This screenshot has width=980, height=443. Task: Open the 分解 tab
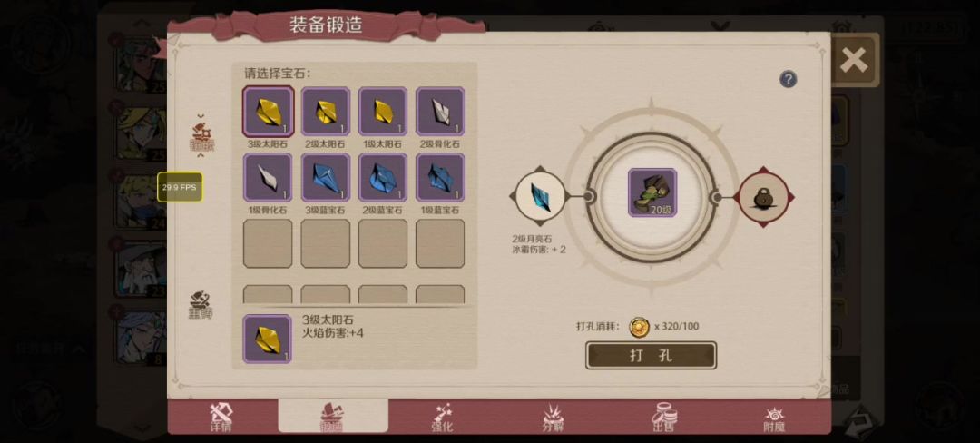554,417
